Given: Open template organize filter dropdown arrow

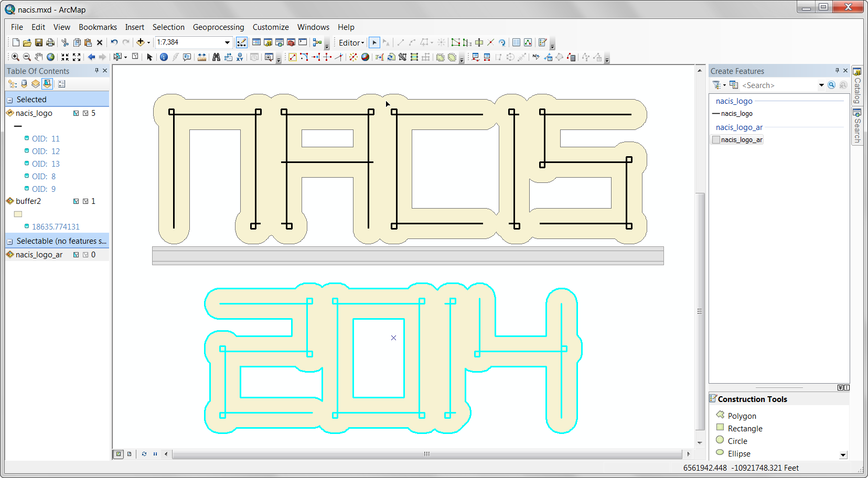Looking at the screenshot, I should point(724,85).
